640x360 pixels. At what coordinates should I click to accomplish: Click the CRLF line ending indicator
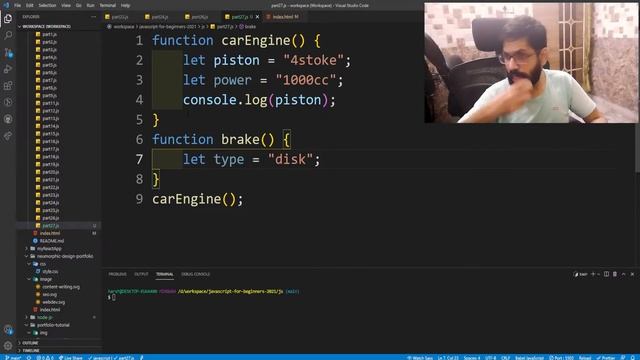505,358
